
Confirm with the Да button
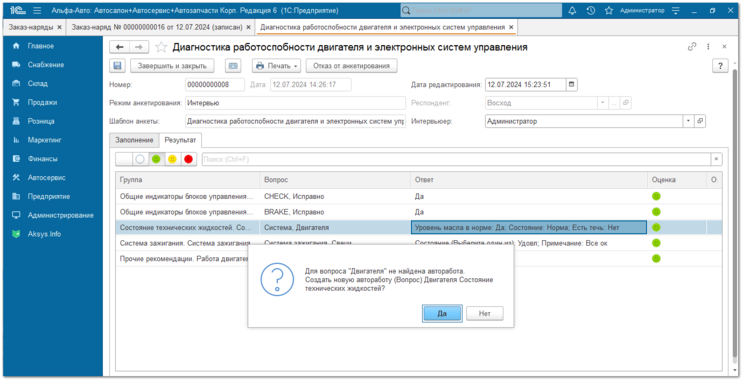pyautogui.click(x=442, y=313)
